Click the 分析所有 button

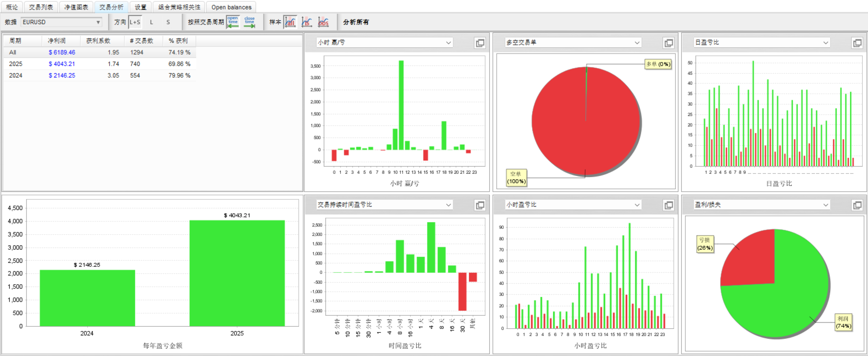tap(356, 22)
